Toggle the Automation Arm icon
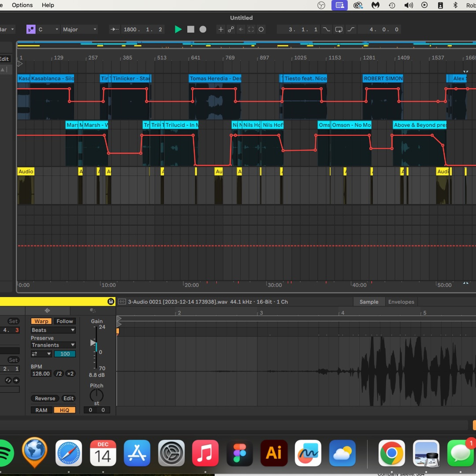This screenshot has width=476, height=476. [x=231, y=29]
